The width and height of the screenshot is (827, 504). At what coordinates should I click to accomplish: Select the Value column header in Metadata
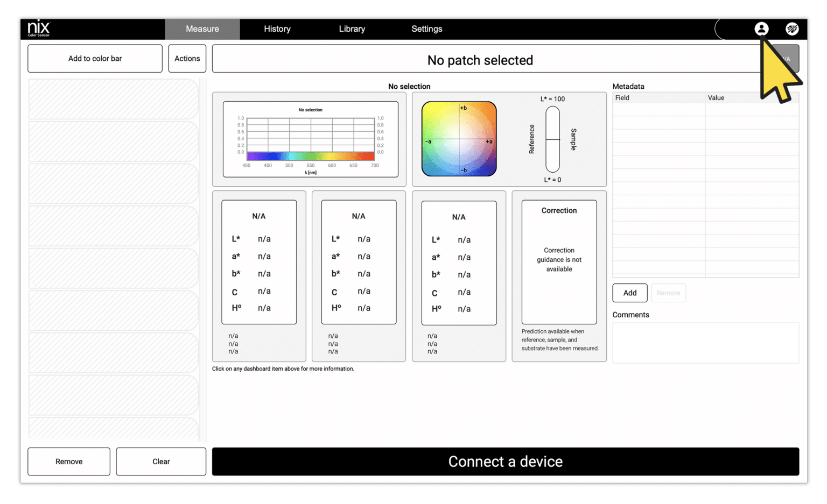752,98
